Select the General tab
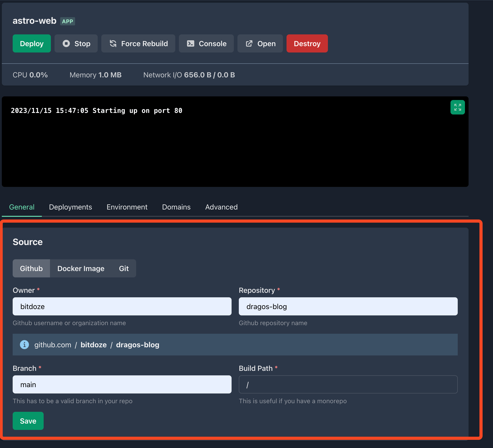The image size is (493, 448). [22, 207]
